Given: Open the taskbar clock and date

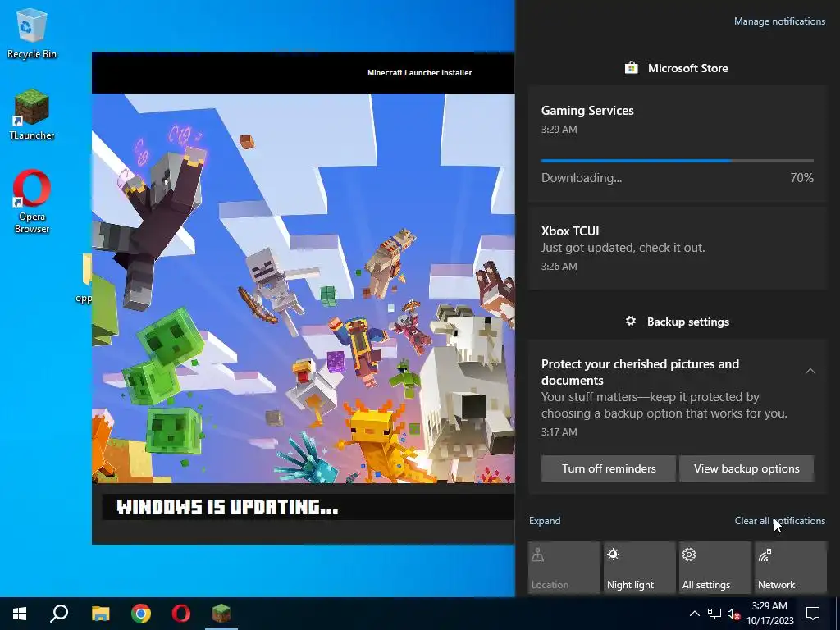Looking at the screenshot, I should coord(769,614).
